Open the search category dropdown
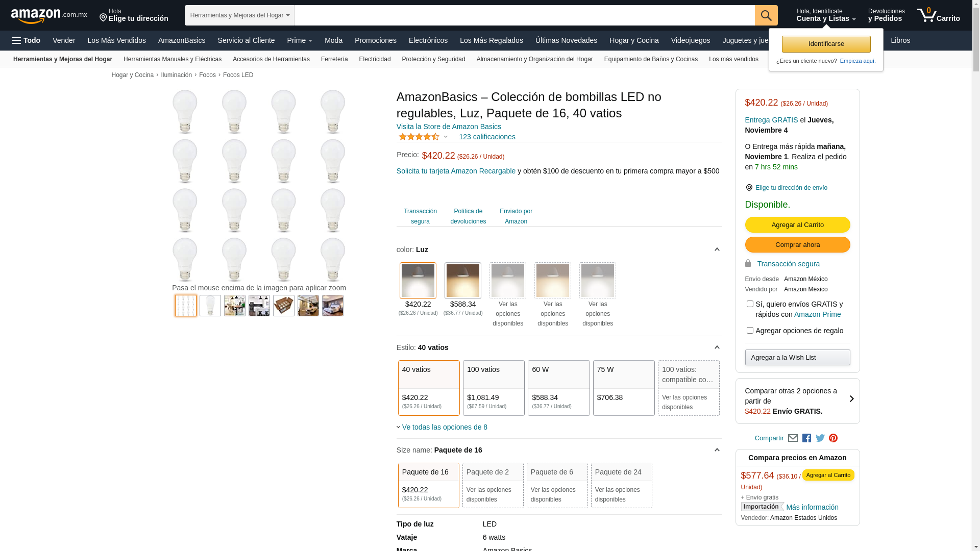980x551 pixels. pyautogui.click(x=239, y=15)
